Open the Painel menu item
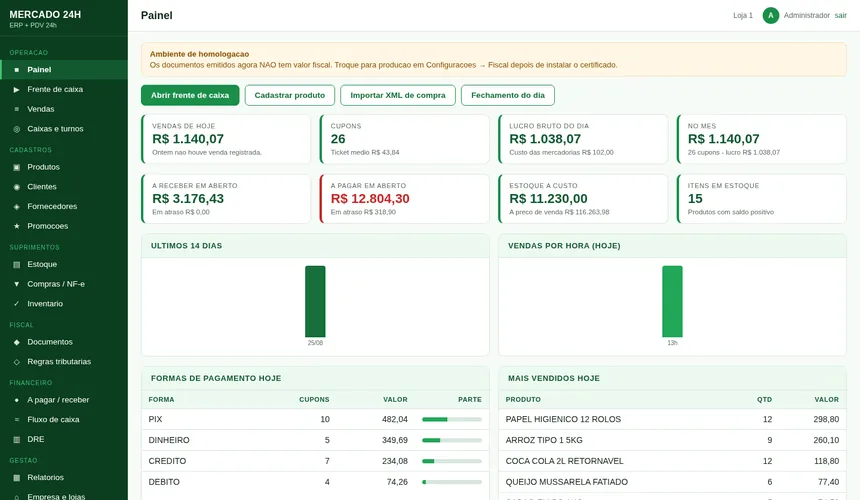Screen dimensions: 860x500 (64, 70)
